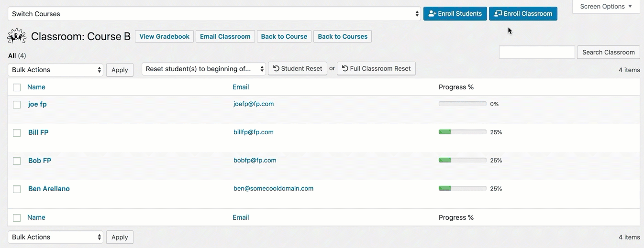
Task: Check the checkbox for Bill FP
Action: pos(17,132)
